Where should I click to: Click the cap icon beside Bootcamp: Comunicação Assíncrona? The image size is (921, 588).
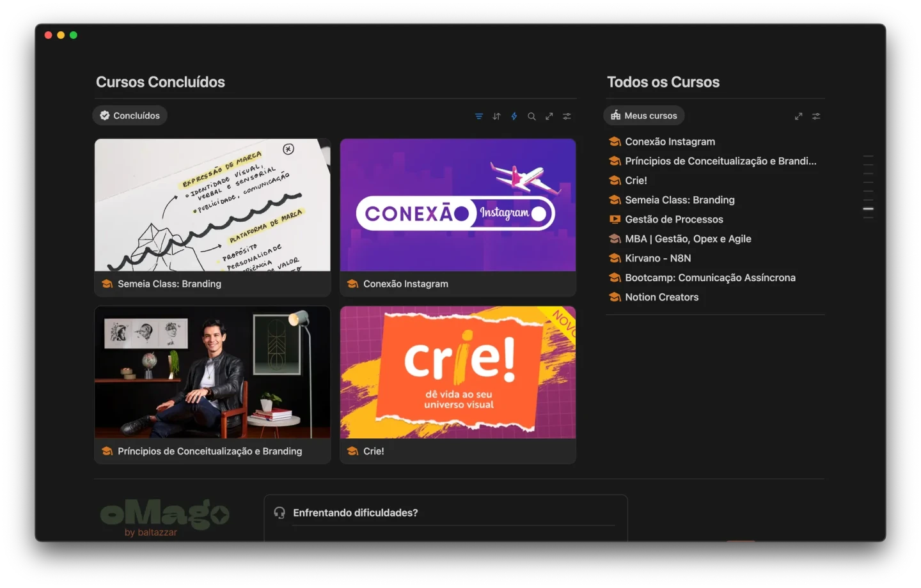coord(615,278)
